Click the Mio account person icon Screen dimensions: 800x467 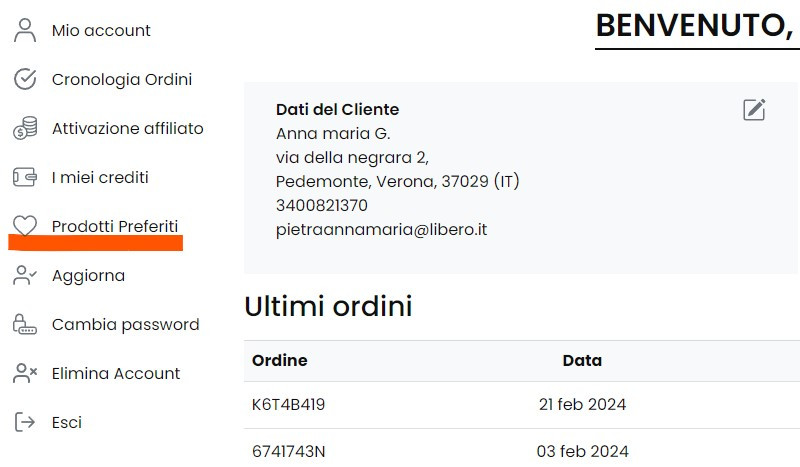point(24,30)
